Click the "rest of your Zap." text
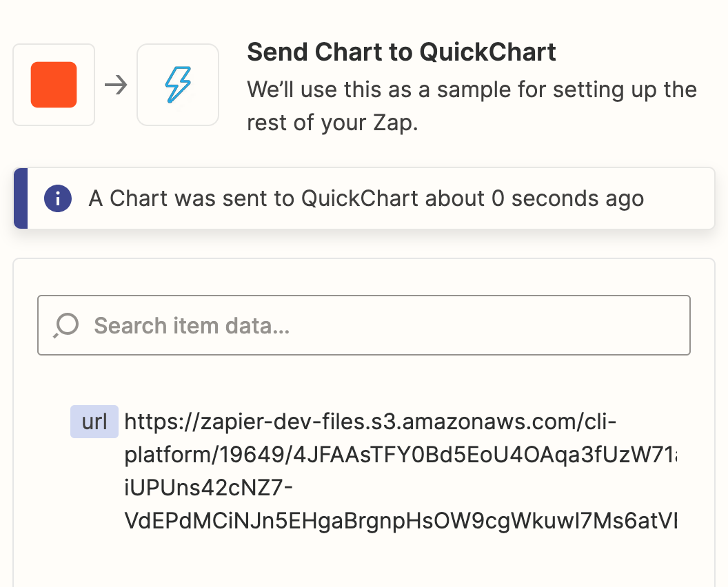 [x=332, y=123]
